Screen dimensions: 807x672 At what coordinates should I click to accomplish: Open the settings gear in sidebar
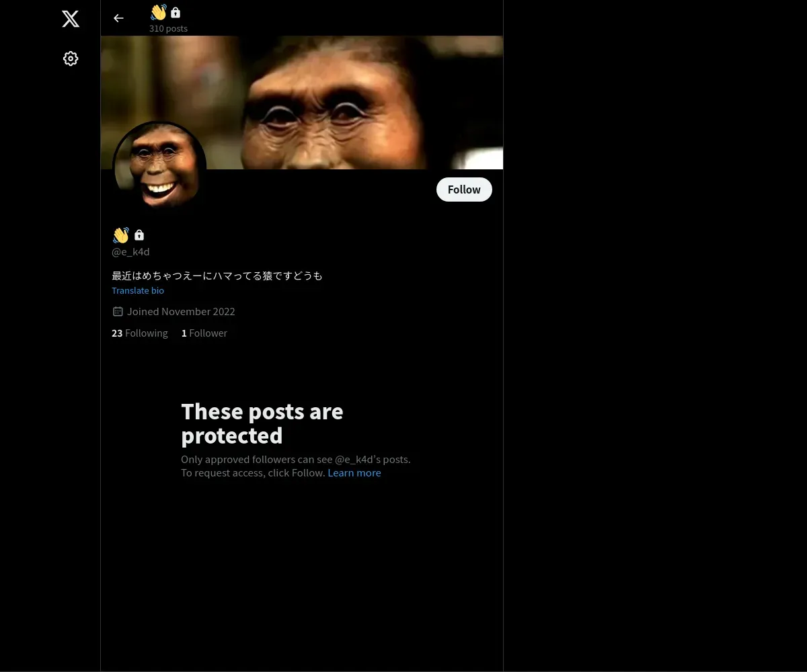[x=71, y=58]
